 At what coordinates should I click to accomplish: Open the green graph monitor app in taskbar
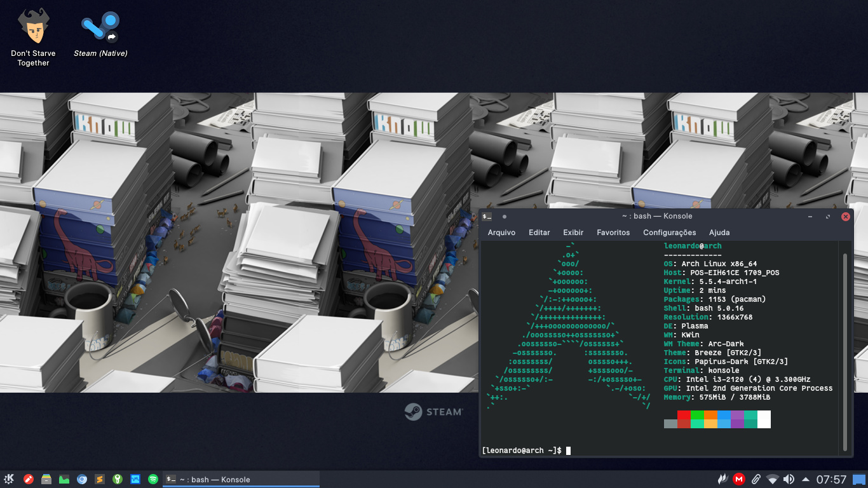pyautogui.click(x=64, y=479)
